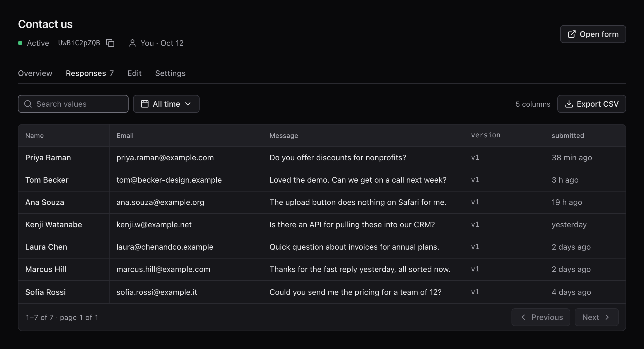
Task: Focus the Search values field
Action: (x=73, y=104)
